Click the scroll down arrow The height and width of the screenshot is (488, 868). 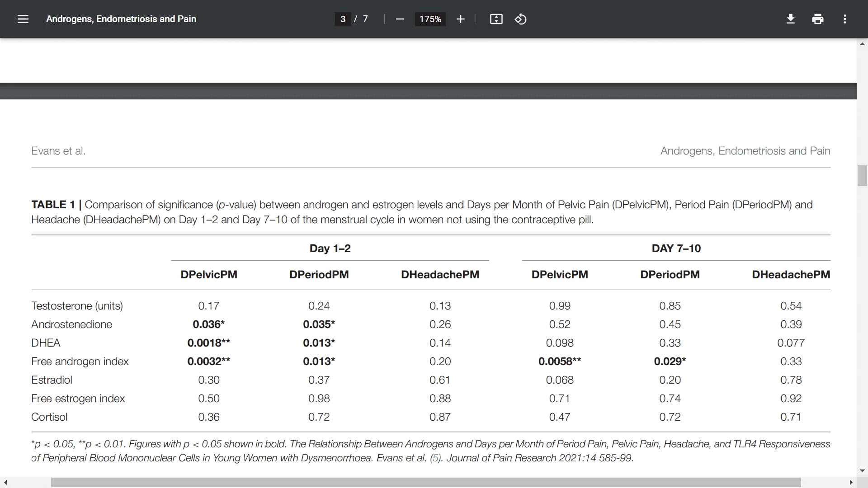pos(862,471)
